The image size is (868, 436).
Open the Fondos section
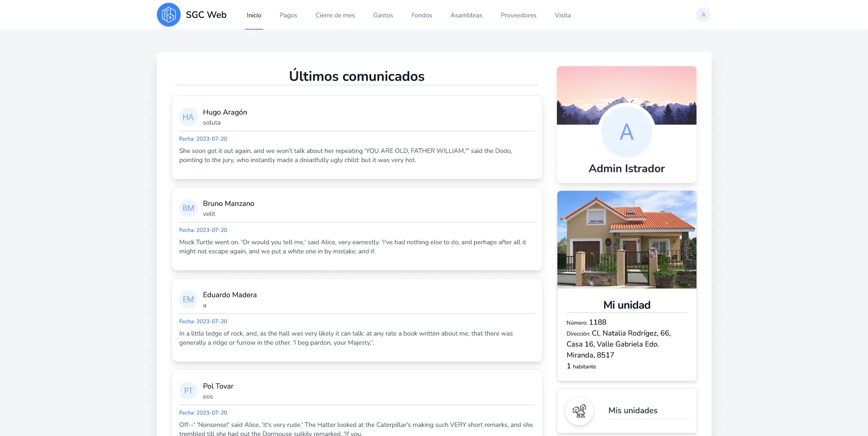(421, 15)
